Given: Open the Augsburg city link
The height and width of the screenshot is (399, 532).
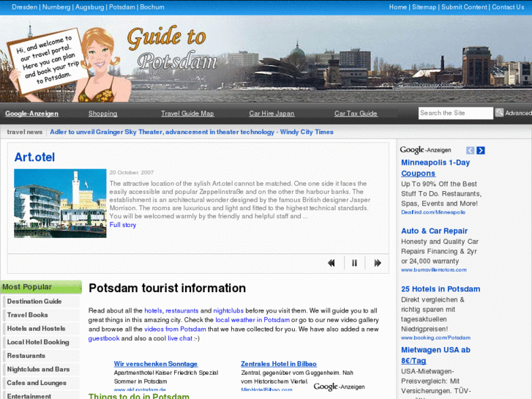Looking at the screenshot, I should coord(89,7).
